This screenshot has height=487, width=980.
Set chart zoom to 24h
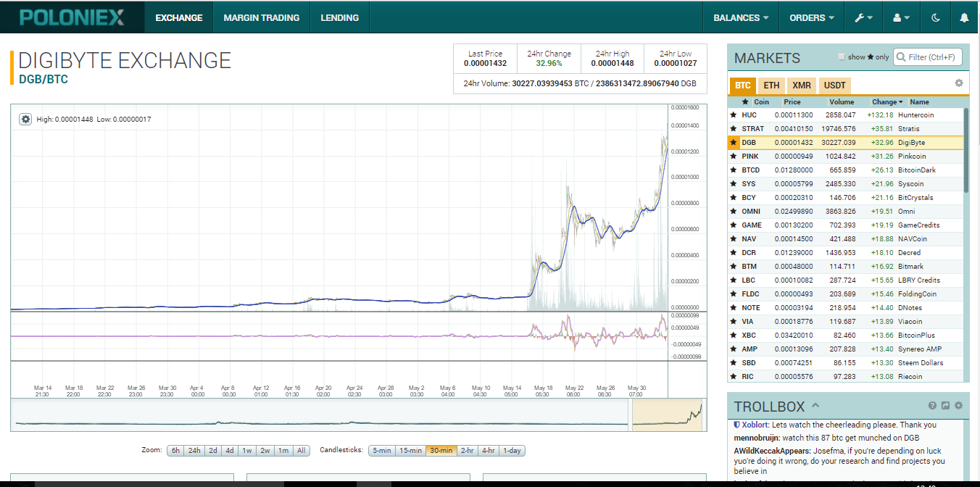194,451
